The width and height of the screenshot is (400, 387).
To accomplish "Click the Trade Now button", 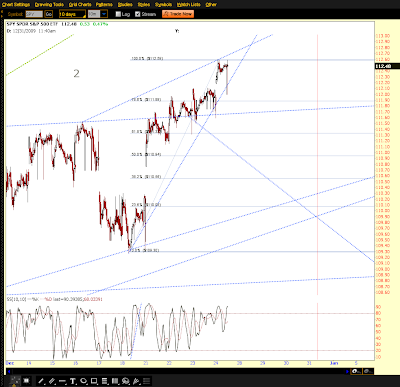I will pyautogui.click(x=178, y=14).
